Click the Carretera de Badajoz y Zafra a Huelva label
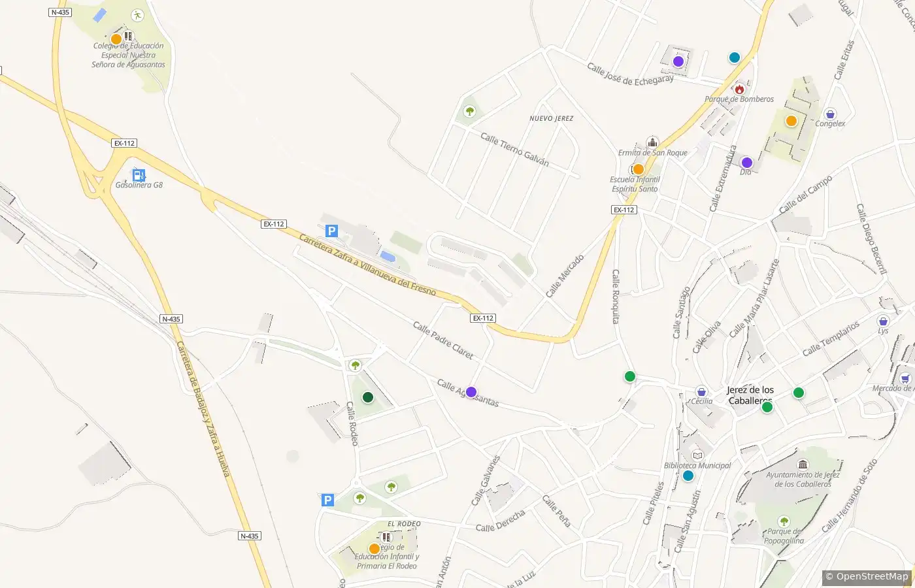Viewport: 915px width, 588px height. (203, 409)
